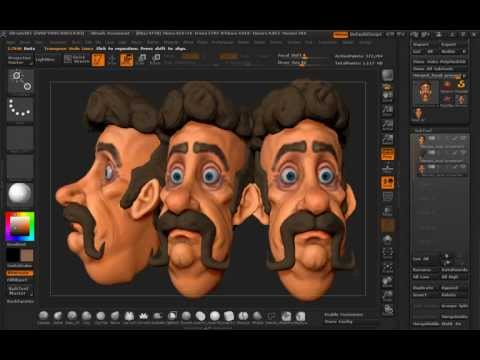The height and width of the screenshot is (360, 480).
Task: Select the Rotate transpose icon in top shelf
Action: (x=155, y=60)
